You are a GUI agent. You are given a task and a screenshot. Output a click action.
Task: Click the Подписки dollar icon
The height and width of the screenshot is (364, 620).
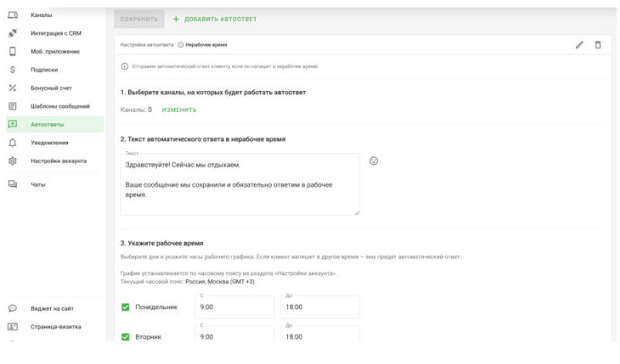pyautogui.click(x=12, y=69)
